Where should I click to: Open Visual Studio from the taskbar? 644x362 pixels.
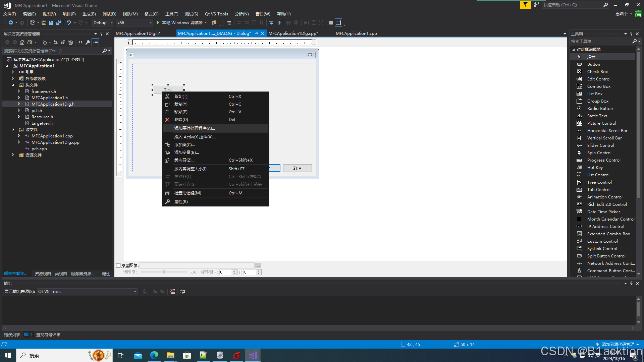(253, 355)
